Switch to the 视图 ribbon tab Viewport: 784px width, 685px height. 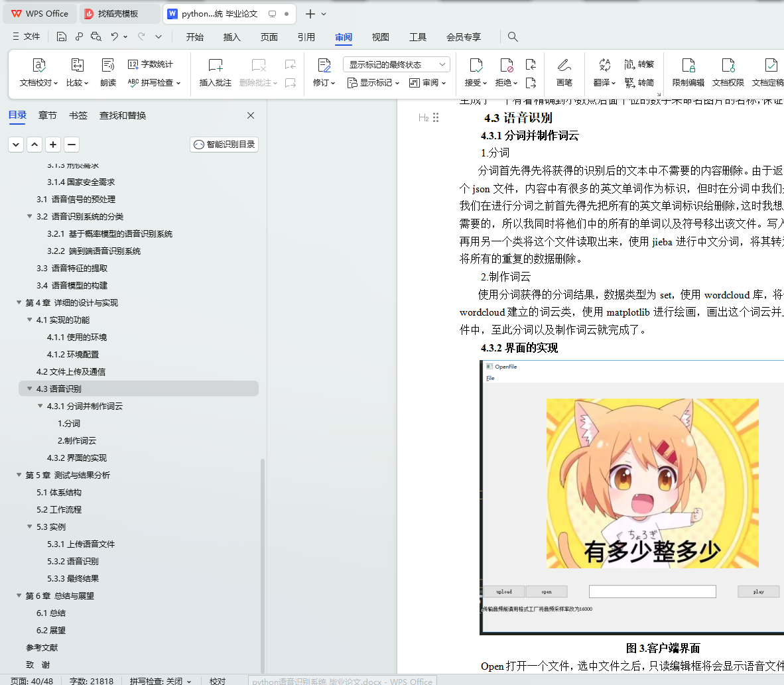(x=381, y=37)
